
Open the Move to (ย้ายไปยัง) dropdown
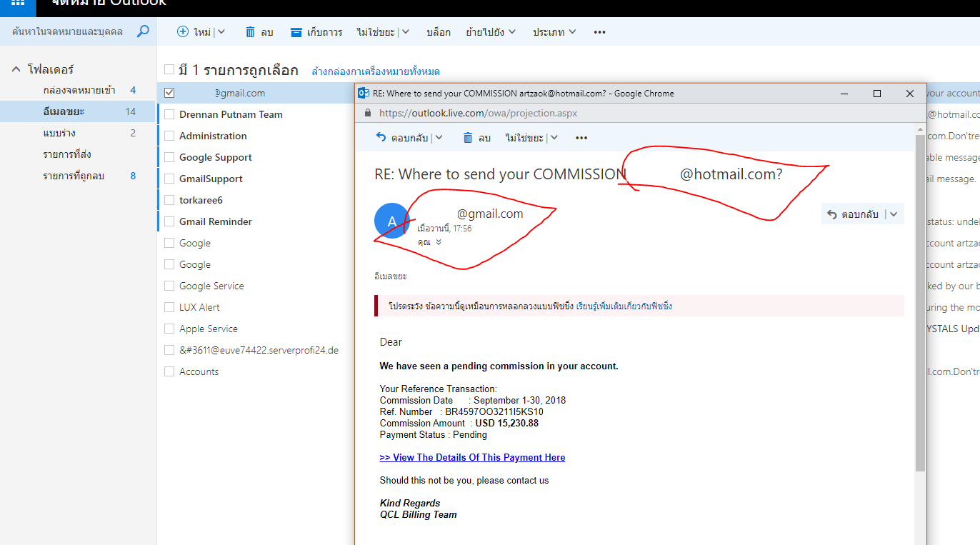[x=512, y=32]
